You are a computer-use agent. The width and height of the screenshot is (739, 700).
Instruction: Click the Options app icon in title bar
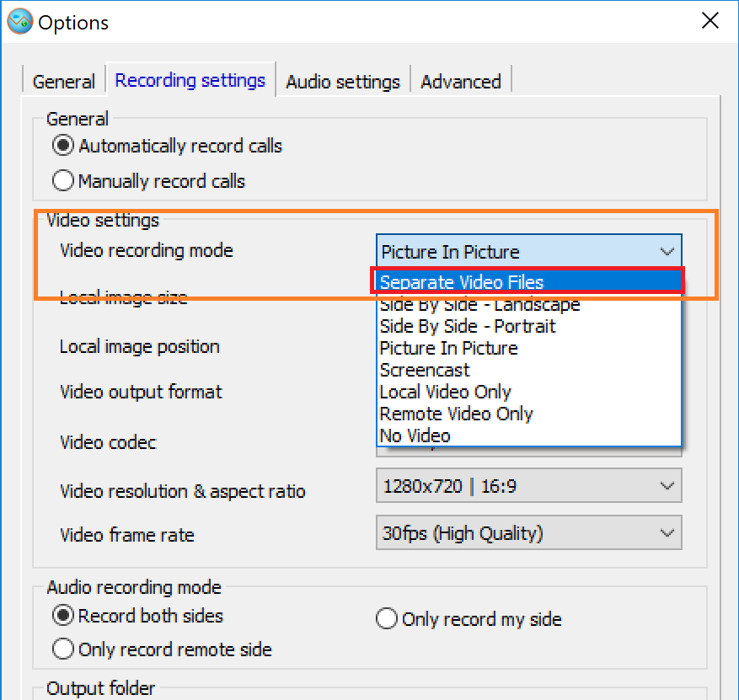pyautogui.click(x=19, y=21)
